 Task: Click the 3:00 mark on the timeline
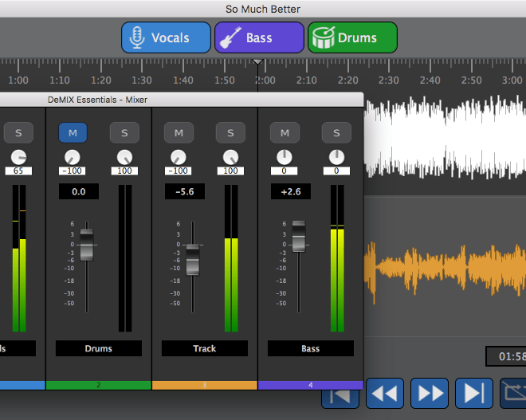point(512,80)
